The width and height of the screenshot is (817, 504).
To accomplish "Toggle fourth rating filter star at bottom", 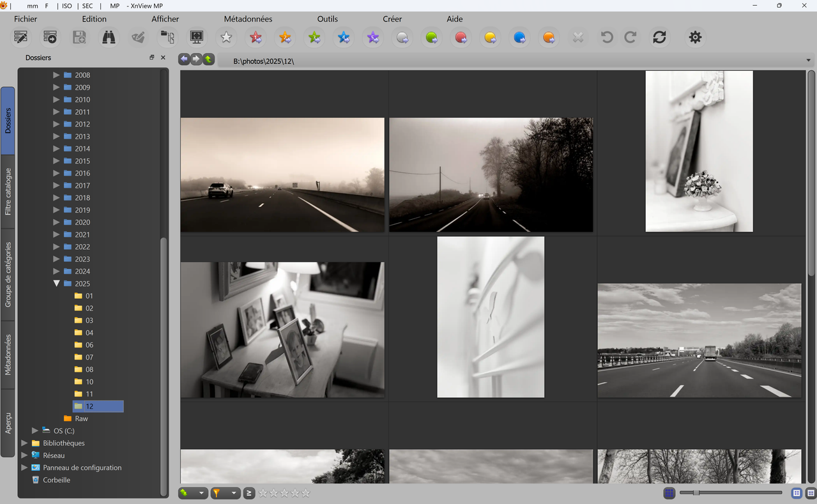I will pos(295,493).
